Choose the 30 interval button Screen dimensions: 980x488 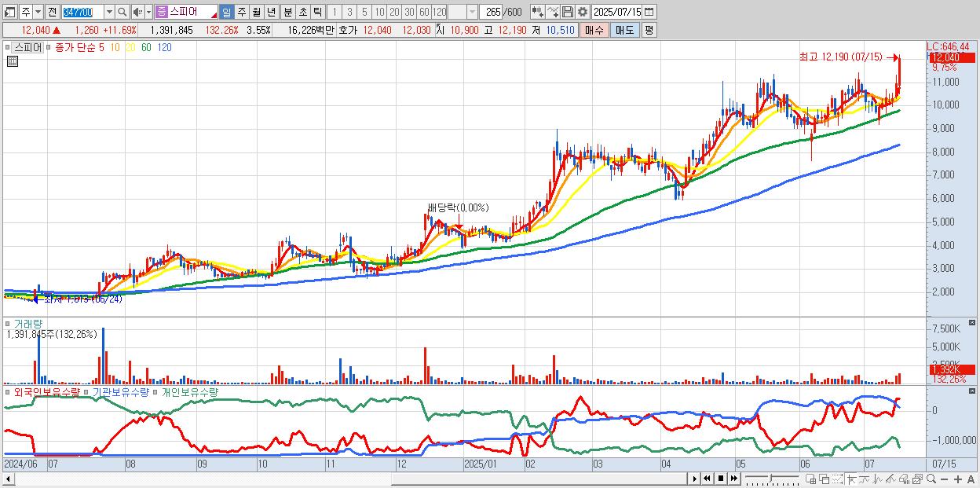point(409,12)
